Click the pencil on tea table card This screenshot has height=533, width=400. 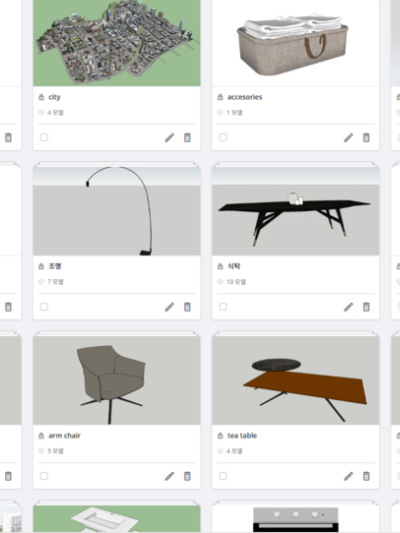348,476
